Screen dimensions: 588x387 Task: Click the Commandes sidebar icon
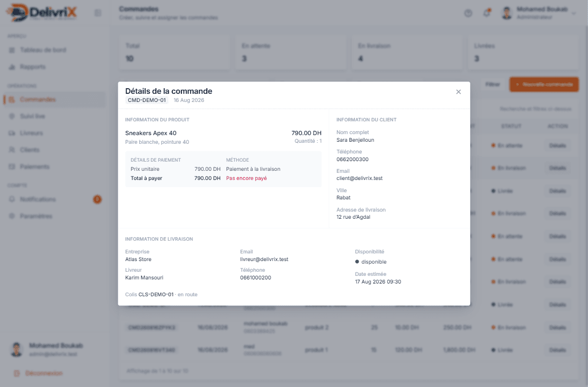pyautogui.click(x=12, y=99)
